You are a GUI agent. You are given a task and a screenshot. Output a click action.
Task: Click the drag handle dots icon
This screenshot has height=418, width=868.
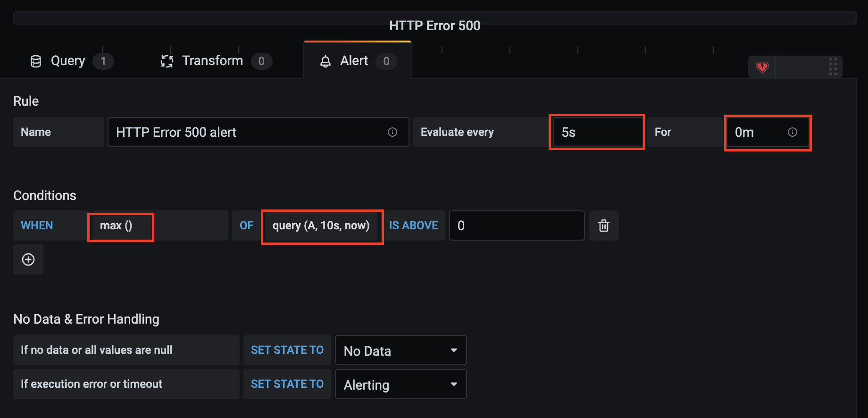(x=833, y=67)
